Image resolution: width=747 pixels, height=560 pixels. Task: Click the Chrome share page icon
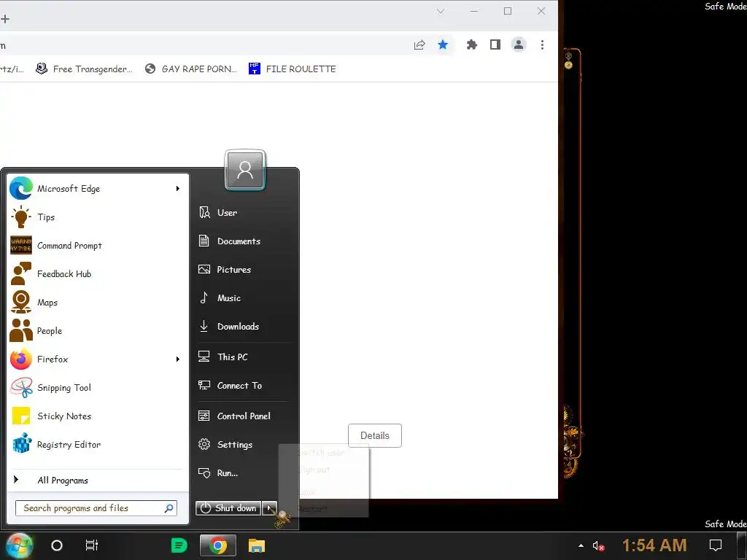point(419,44)
